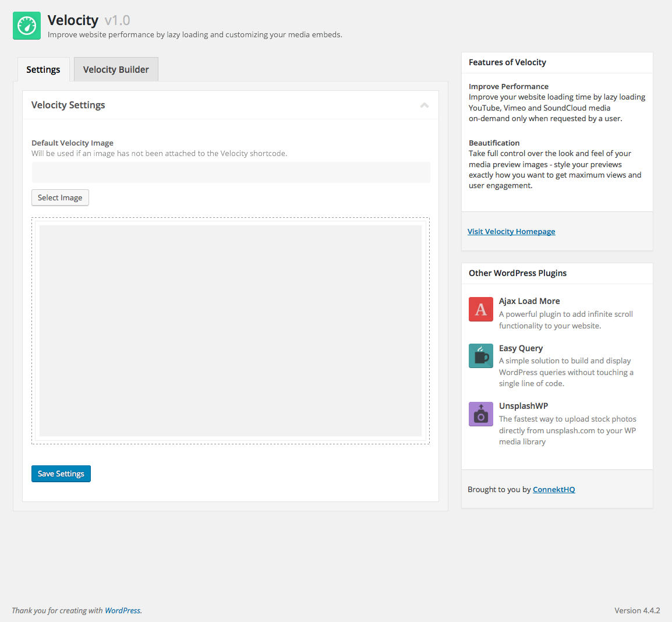Click the Save Settings button
Viewport: 672px width, 622px height.
pos(61,473)
